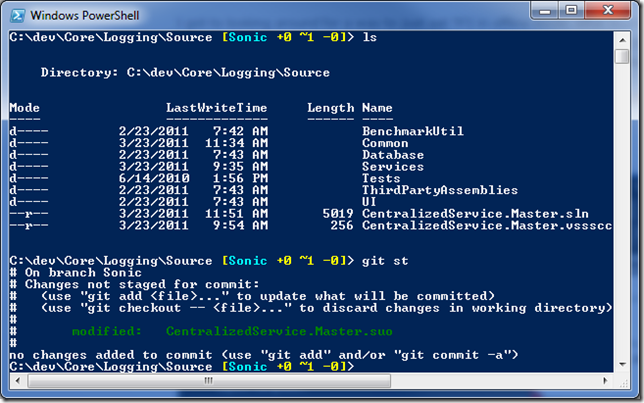Click the CentralizedService.Master.vssscc file name

487,226
